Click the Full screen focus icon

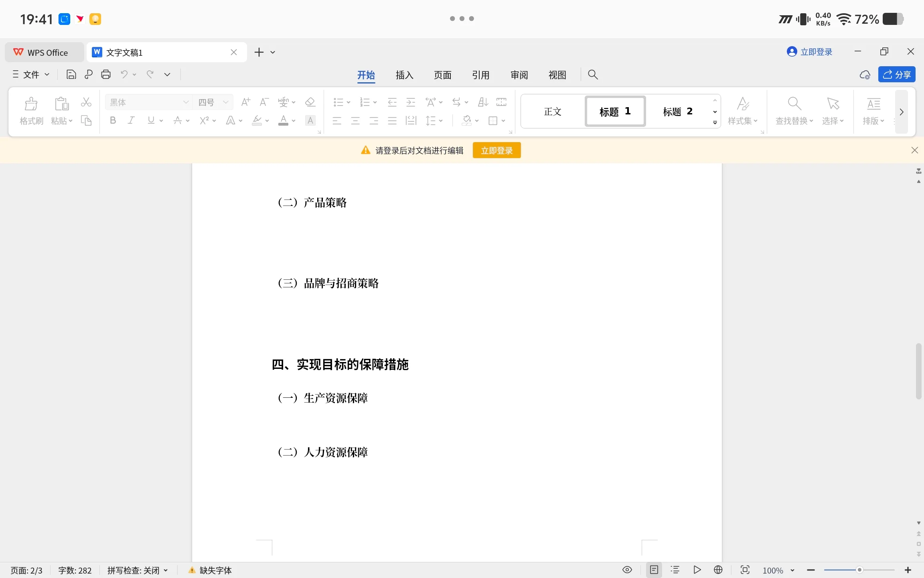click(745, 570)
